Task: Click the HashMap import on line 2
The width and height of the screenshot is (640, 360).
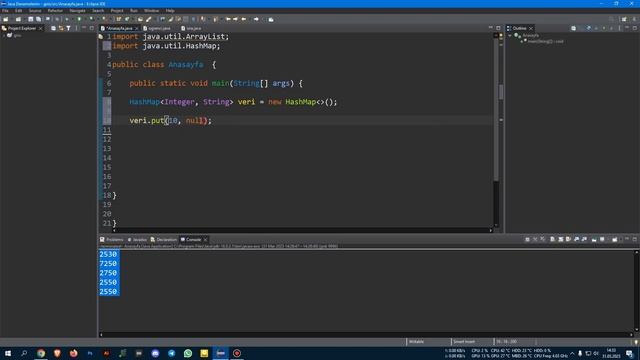Action: (167, 46)
